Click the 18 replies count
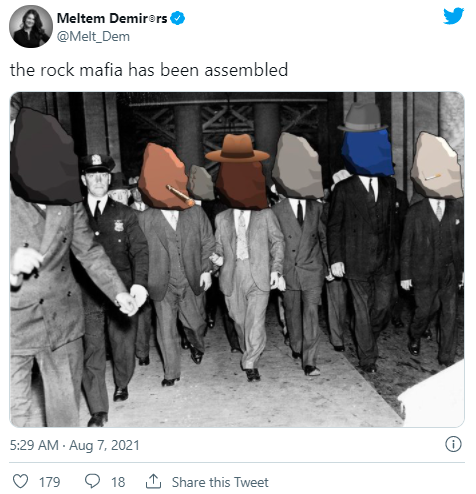The width and height of the screenshot is (476, 494). [x=118, y=482]
